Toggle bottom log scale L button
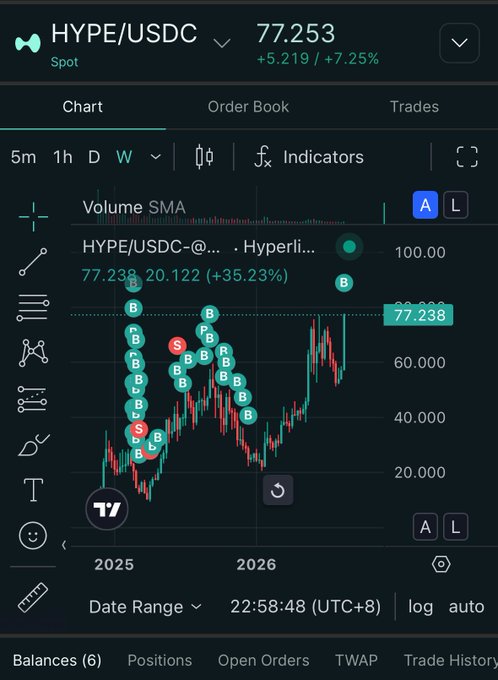 (455, 527)
